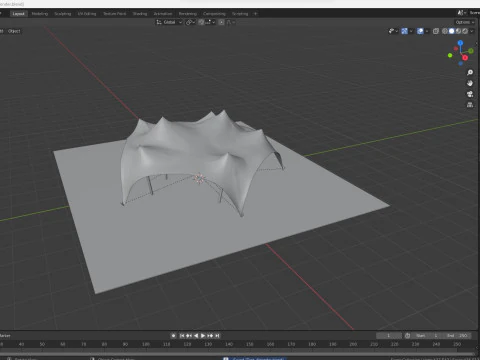This screenshot has height=360, width=480.
Task: Open the Texture Paint workspace tab
Action: pyautogui.click(x=115, y=14)
